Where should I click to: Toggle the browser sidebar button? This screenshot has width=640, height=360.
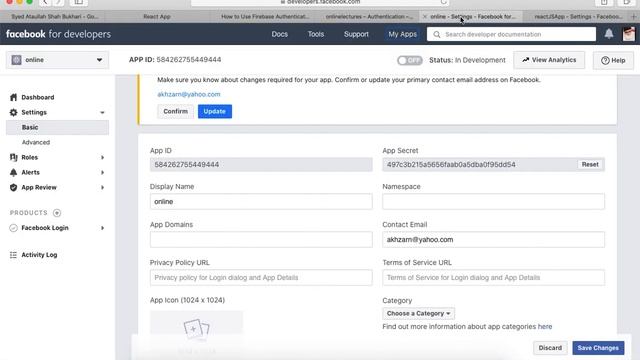pos(78,2)
